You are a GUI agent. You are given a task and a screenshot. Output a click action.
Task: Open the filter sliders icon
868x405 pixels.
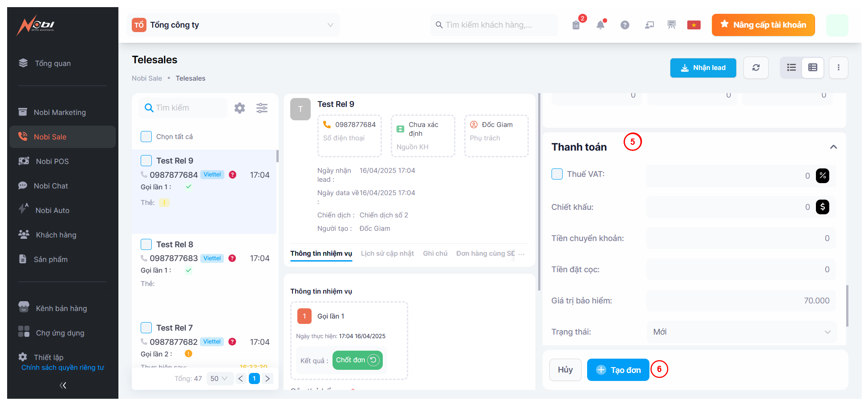[x=262, y=108]
